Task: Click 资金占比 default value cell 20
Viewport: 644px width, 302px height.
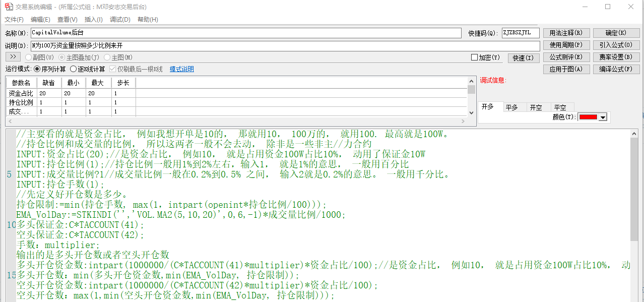Action: 49,93
